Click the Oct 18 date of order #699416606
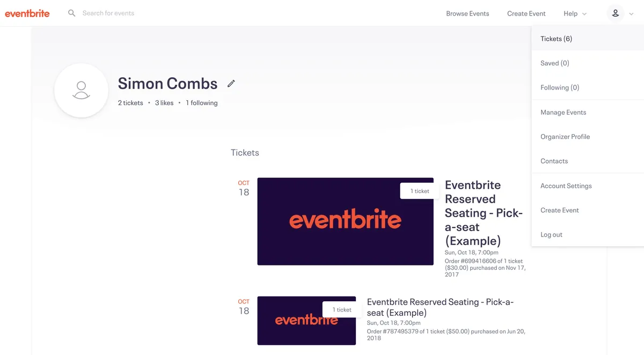This screenshot has width=644, height=355. pyautogui.click(x=244, y=188)
